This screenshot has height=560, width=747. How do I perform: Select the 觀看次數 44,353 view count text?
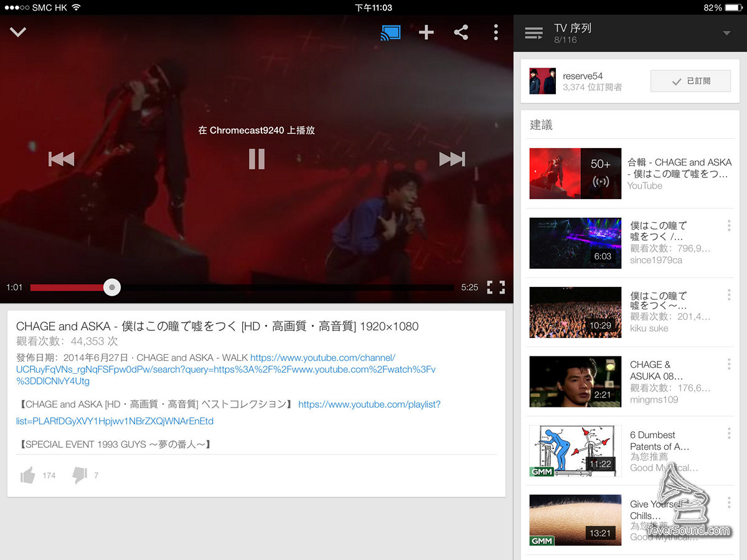pos(67,341)
